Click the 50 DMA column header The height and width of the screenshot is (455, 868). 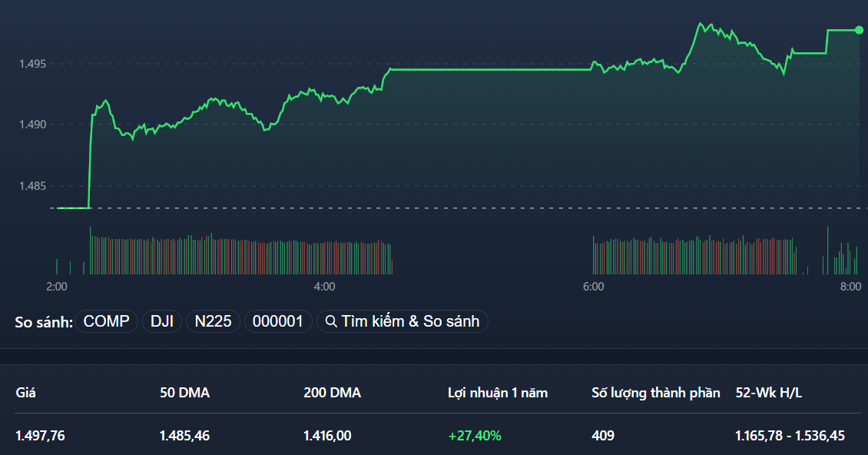[x=184, y=392]
